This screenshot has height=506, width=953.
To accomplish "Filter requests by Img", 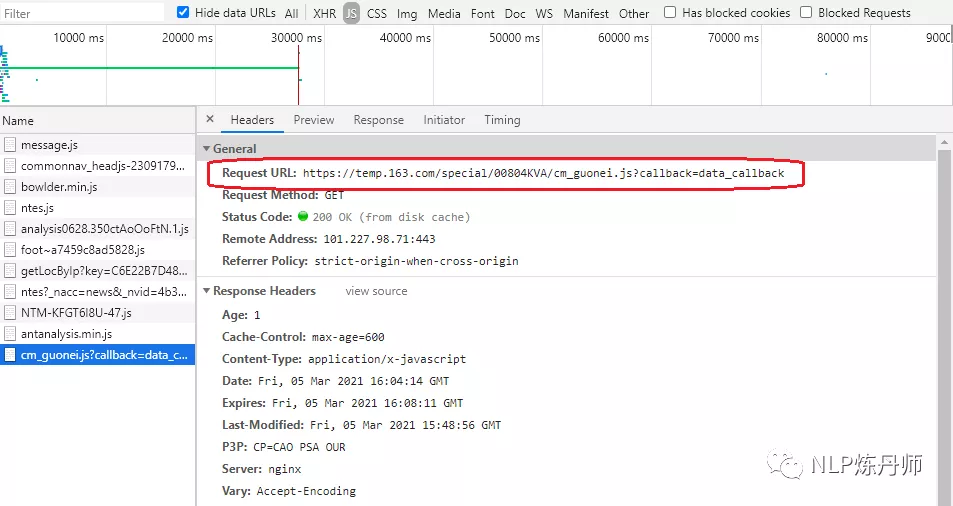I will [407, 13].
